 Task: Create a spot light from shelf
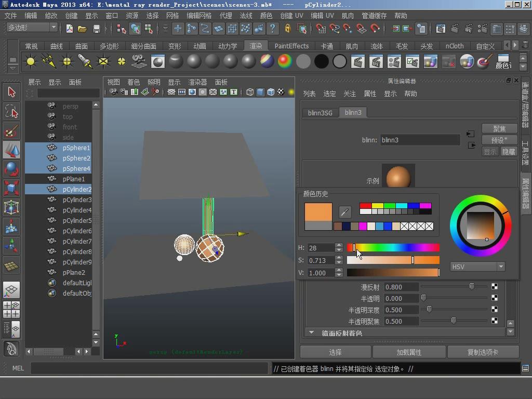[85, 61]
